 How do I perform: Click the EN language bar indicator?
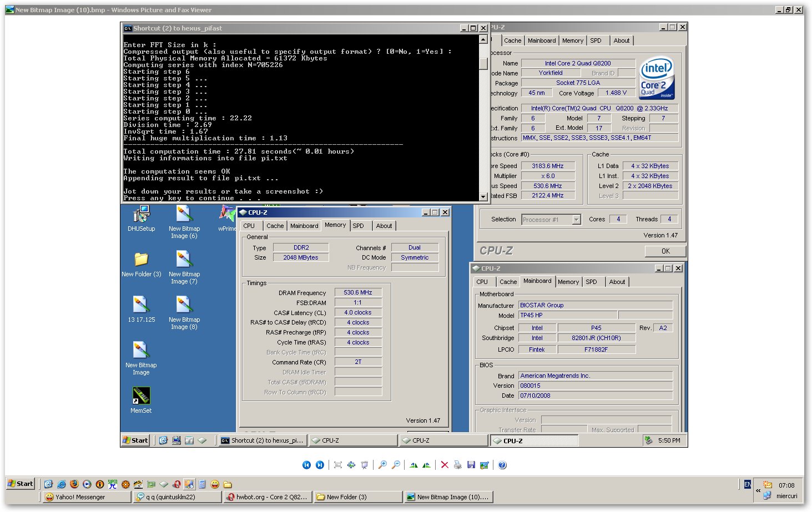tap(748, 485)
